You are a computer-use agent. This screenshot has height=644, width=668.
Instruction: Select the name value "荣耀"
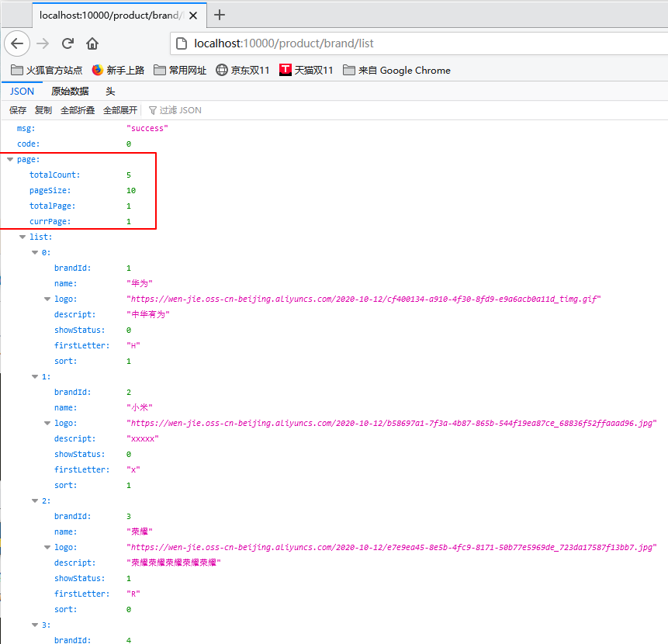(140, 531)
